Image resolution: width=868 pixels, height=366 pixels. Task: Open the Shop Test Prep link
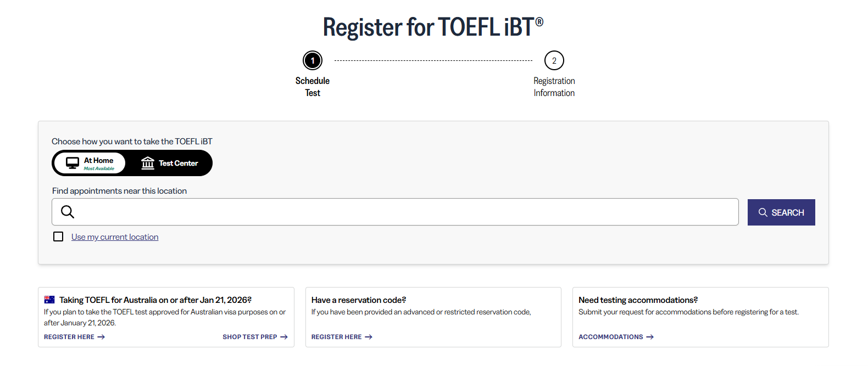(x=250, y=337)
